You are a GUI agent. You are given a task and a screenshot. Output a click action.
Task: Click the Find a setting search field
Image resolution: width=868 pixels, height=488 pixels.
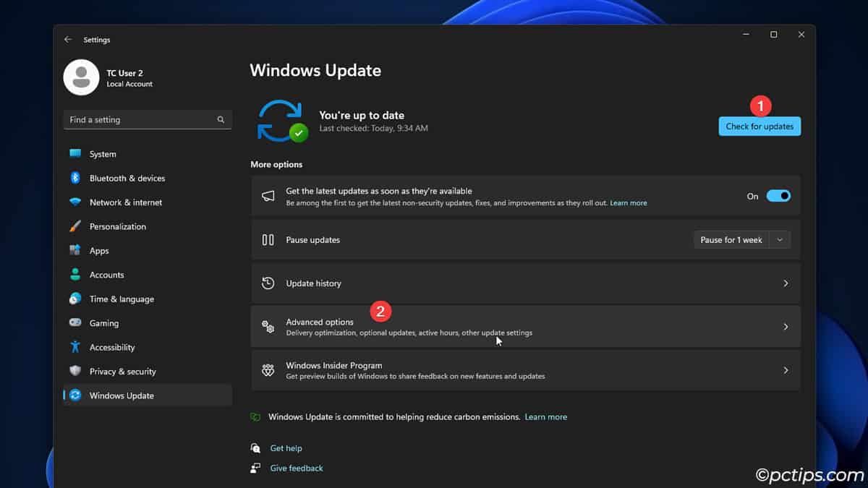[148, 120]
